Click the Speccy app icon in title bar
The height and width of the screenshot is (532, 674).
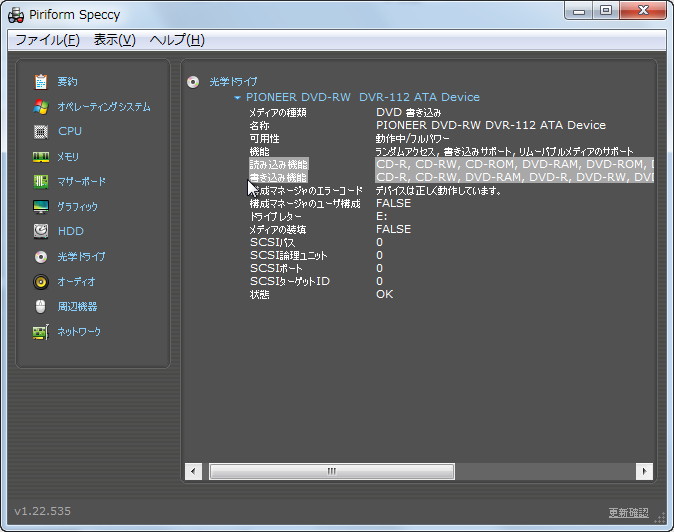tap(16, 15)
